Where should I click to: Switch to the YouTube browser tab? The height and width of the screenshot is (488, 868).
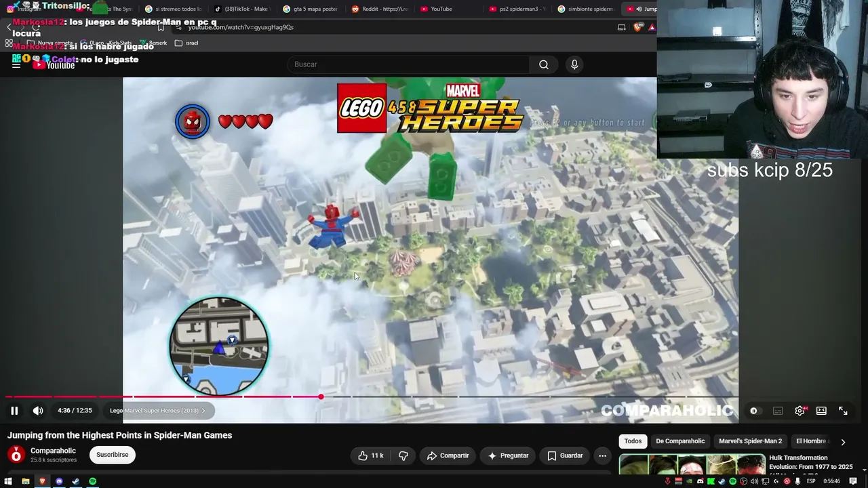click(x=449, y=9)
